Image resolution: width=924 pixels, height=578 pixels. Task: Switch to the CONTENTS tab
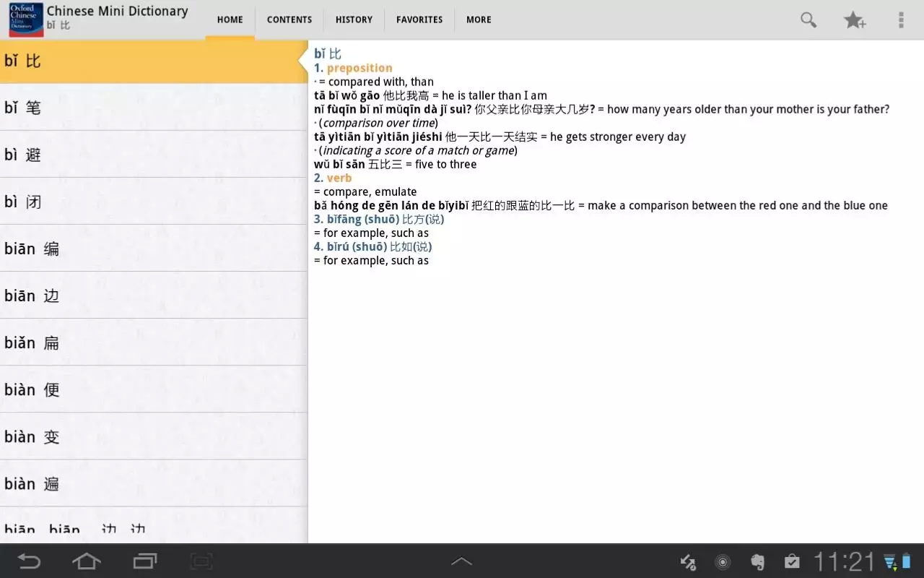pos(289,20)
